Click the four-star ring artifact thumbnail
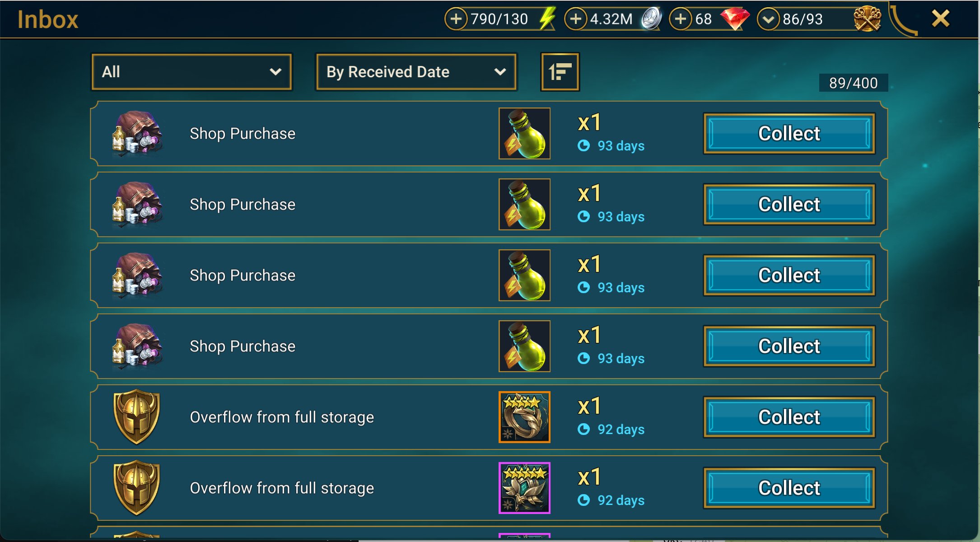Viewport: 980px width, 542px height. click(524, 417)
